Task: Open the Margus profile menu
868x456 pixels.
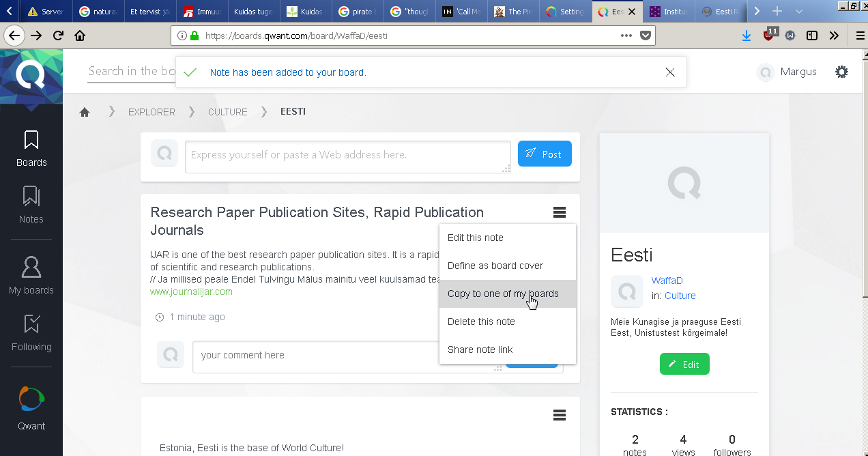Action: [x=787, y=72]
